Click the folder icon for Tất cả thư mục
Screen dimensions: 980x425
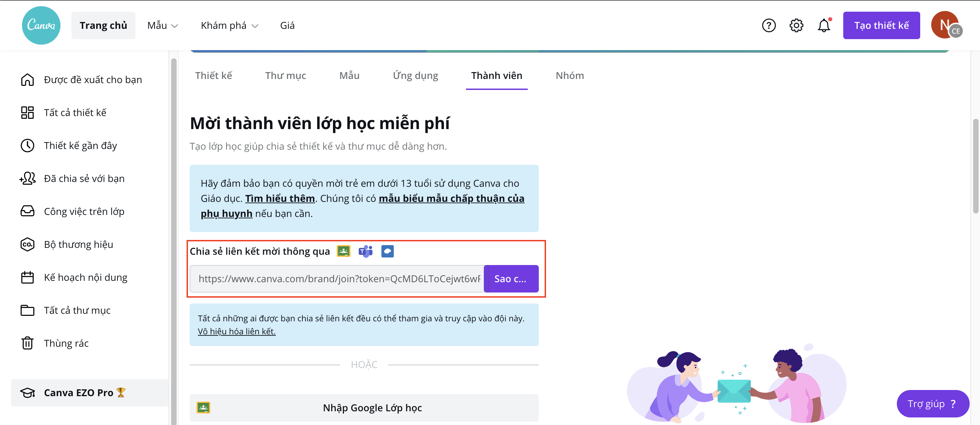27,310
